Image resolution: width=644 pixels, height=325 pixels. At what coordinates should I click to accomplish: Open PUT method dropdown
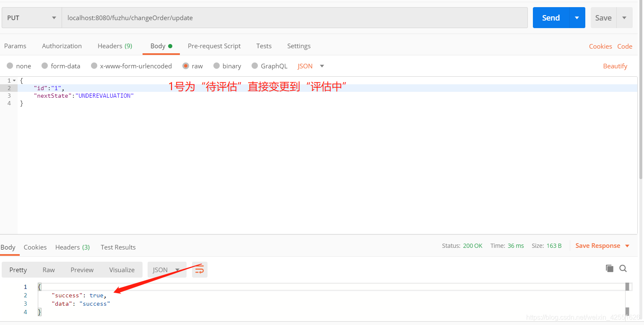(x=32, y=18)
